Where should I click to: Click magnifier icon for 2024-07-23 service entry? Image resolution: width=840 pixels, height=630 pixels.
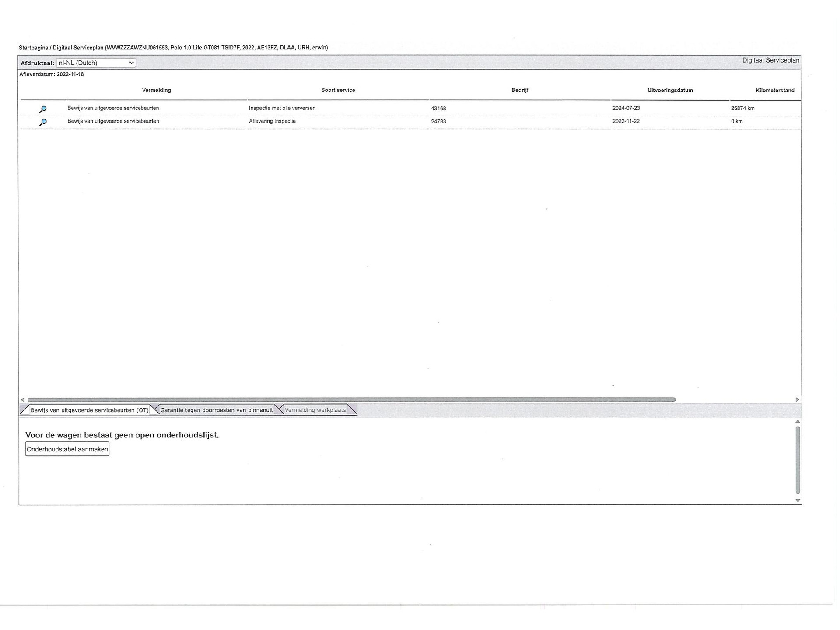point(43,109)
